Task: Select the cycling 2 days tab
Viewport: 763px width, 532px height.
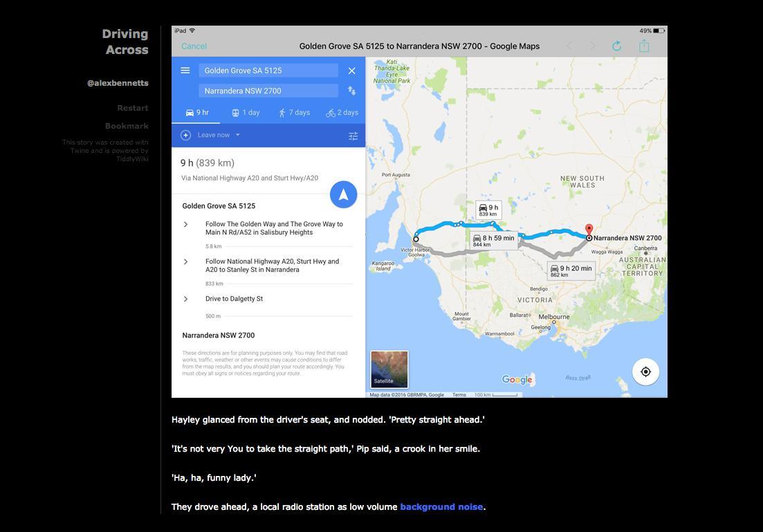Action: pyautogui.click(x=342, y=113)
